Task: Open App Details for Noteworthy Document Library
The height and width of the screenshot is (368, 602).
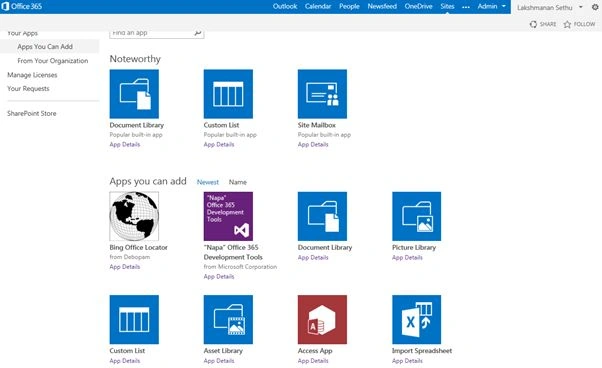Action: [125, 144]
